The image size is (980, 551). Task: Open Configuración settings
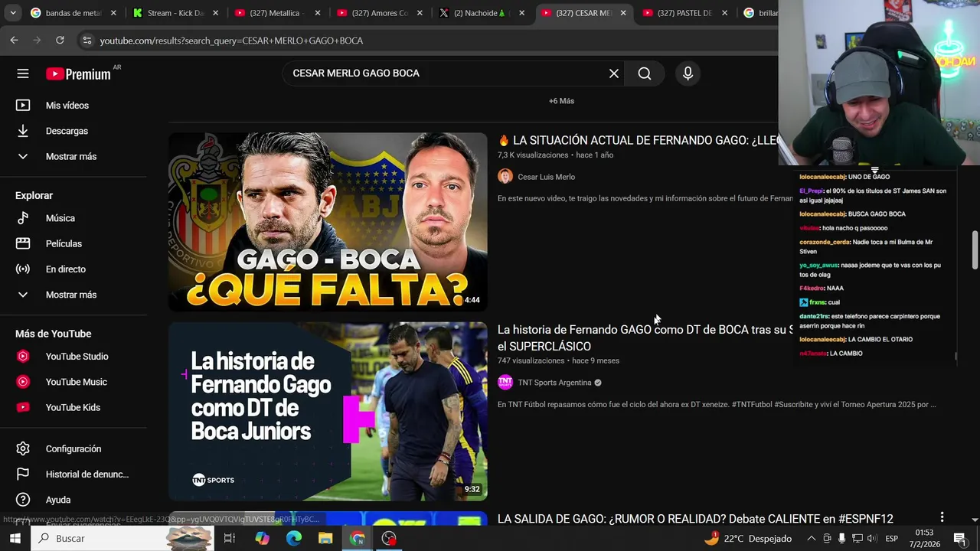tap(73, 448)
